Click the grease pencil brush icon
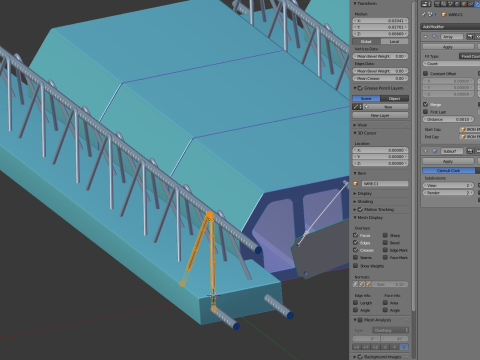The height and width of the screenshot is (360, 480). pos(356,107)
